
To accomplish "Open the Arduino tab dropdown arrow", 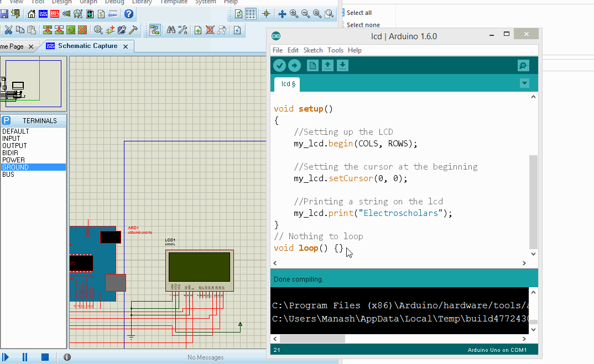I will pos(524,83).
